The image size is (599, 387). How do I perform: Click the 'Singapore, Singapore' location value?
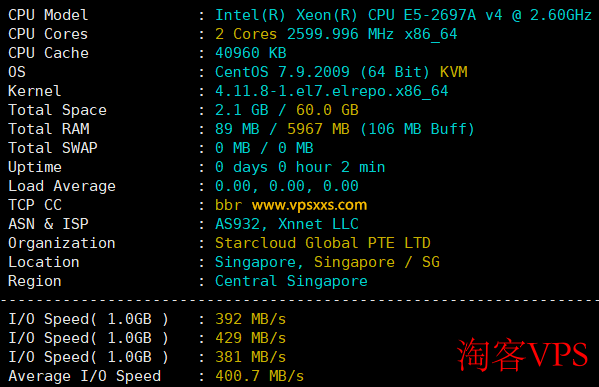305,262
